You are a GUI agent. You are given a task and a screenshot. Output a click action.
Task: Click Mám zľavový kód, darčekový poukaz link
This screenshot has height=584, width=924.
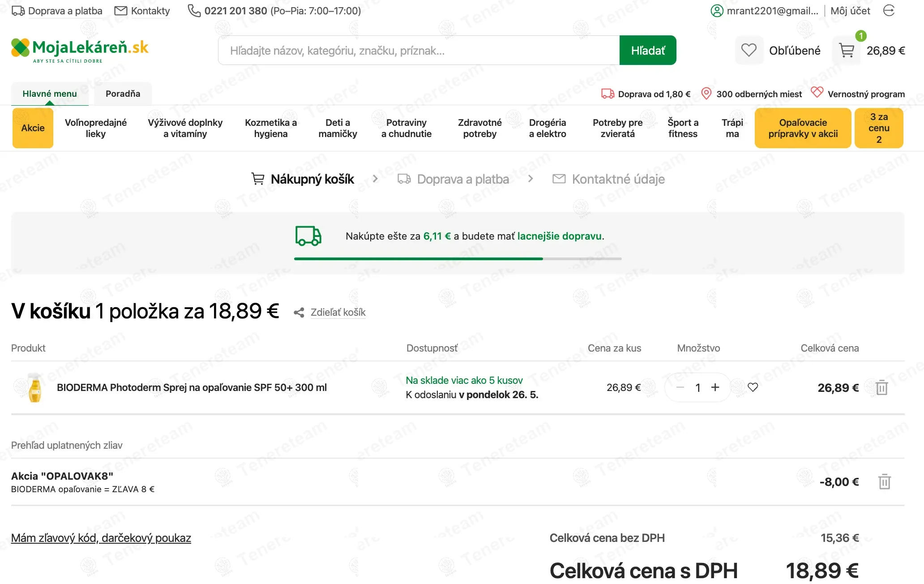[101, 538]
